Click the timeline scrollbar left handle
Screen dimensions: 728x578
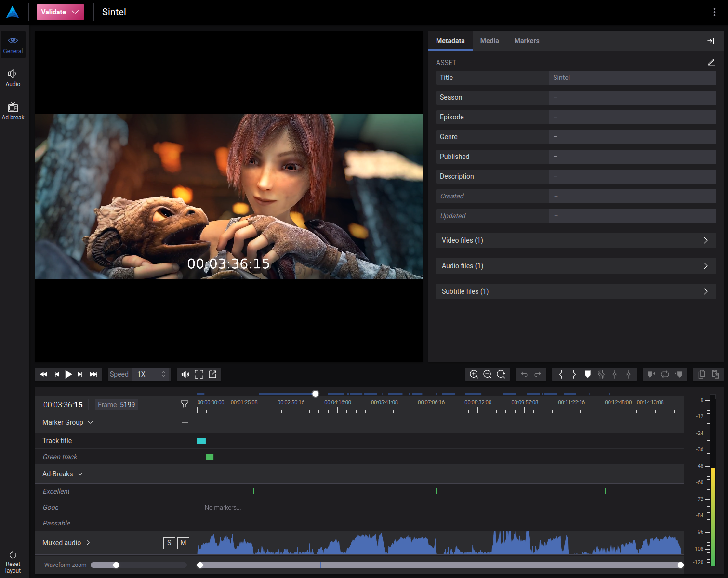200,565
